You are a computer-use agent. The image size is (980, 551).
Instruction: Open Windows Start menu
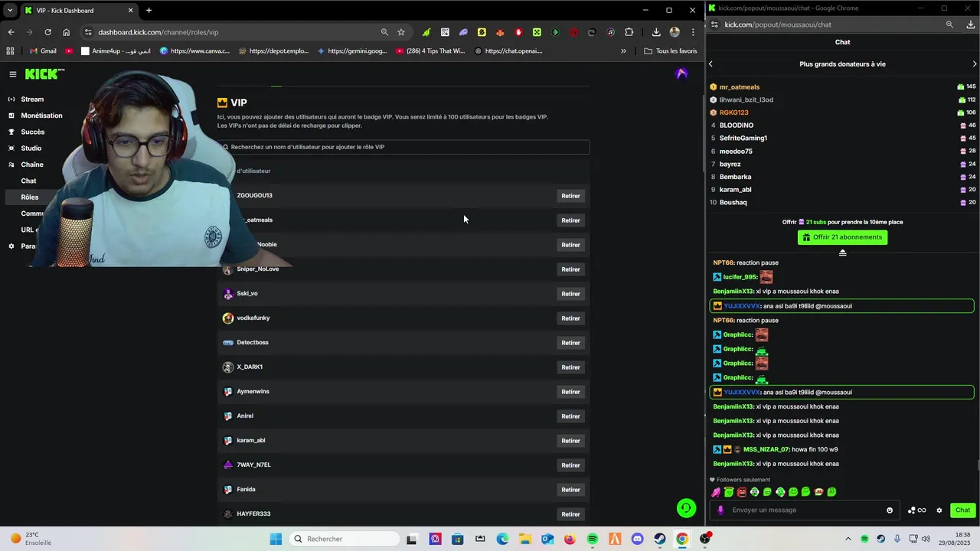(276, 539)
